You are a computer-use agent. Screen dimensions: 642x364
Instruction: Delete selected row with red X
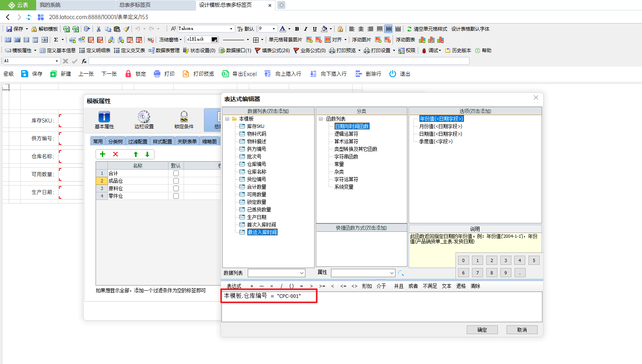tap(115, 154)
